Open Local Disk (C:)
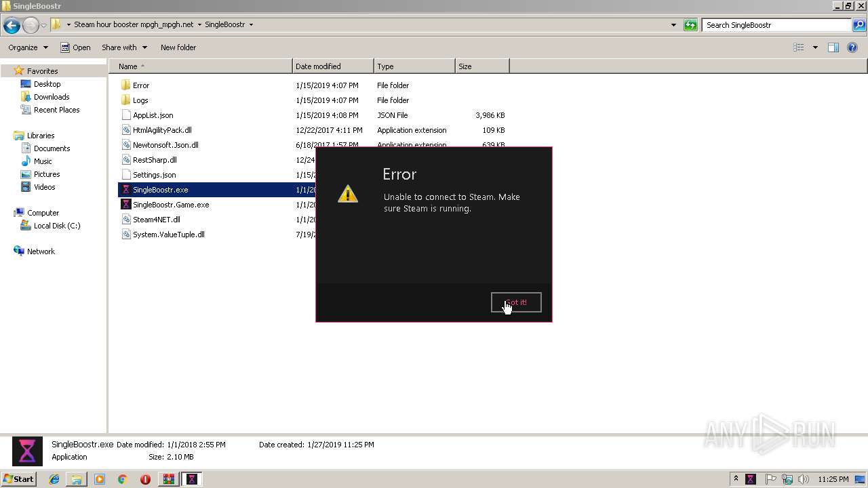 coord(57,226)
